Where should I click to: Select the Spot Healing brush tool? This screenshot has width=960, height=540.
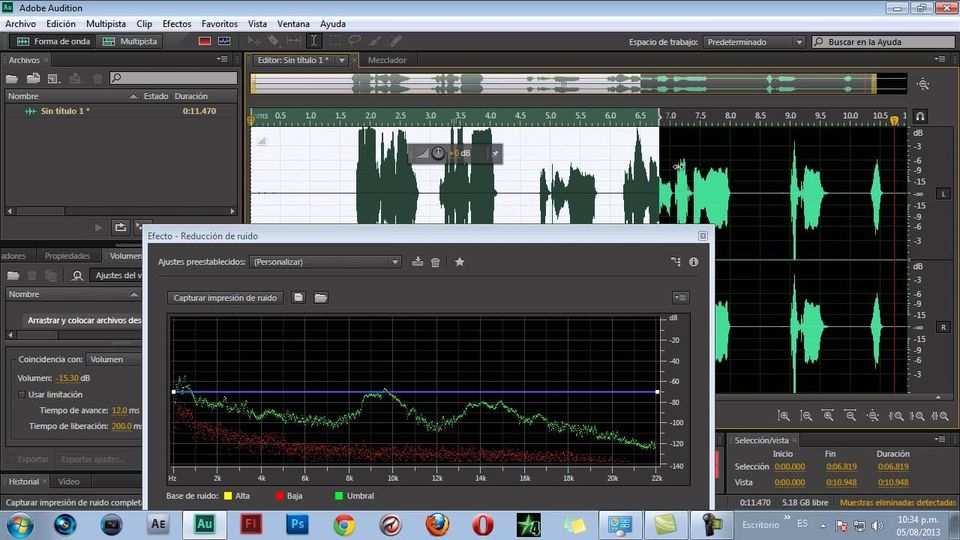[396, 41]
